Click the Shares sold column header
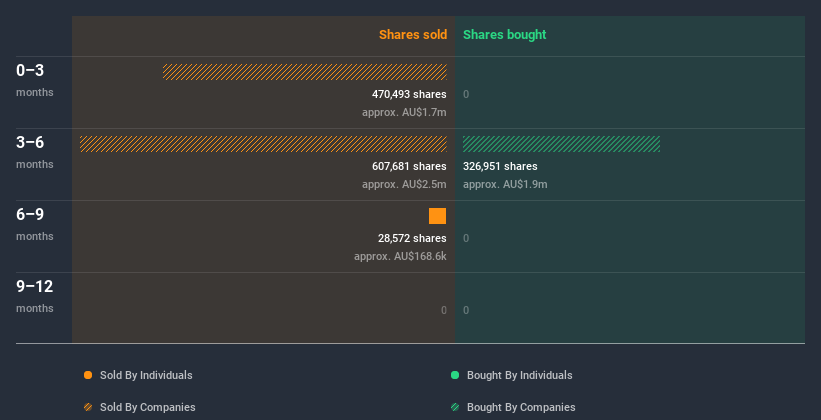Image resolution: width=821 pixels, height=420 pixels. (413, 35)
